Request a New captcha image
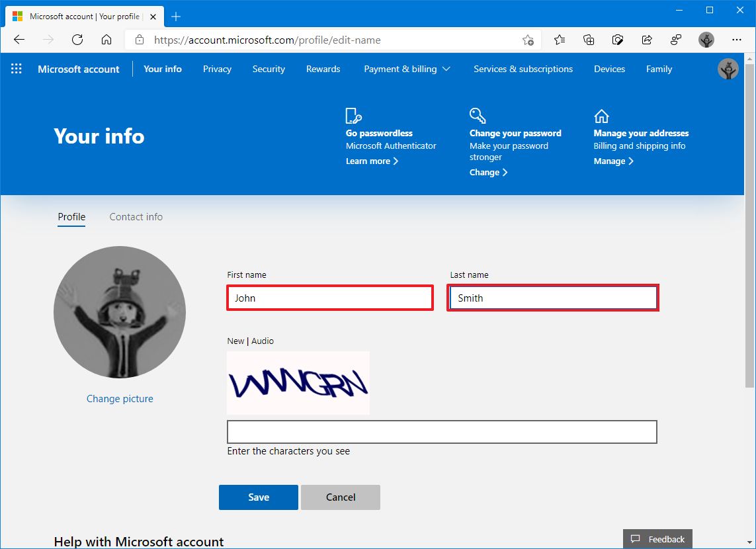This screenshot has height=549, width=756. pyautogui.click(x=235, y=341)
